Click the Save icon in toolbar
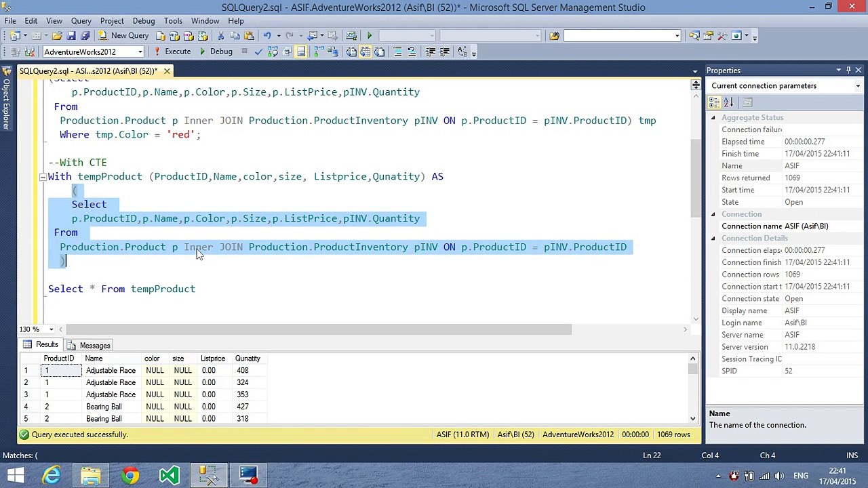This screenshot has height=488, width=868. coord(71,35)
